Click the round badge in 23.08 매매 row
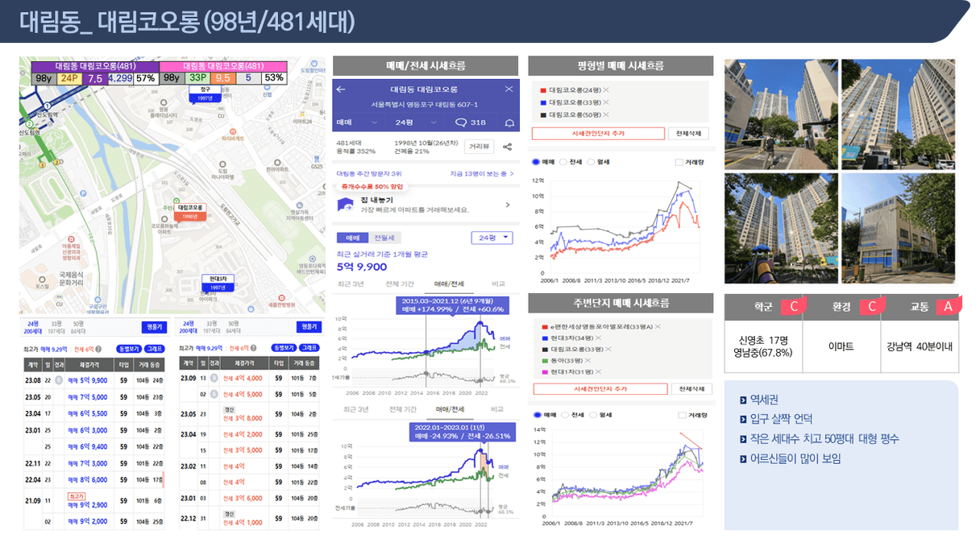This screenshot has width=980, height=551. [x=59, y=379]
